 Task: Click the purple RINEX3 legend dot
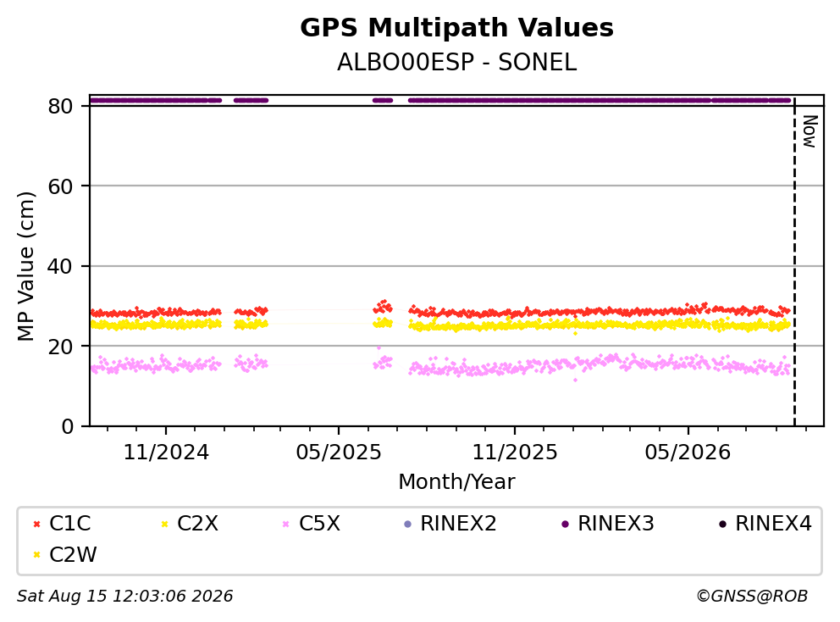(565, 524)
